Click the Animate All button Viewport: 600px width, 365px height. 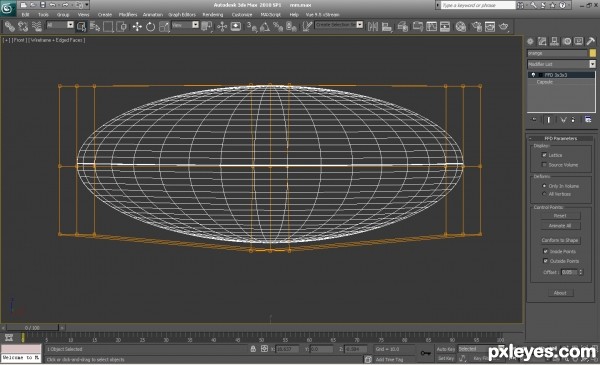click(560, 226)
